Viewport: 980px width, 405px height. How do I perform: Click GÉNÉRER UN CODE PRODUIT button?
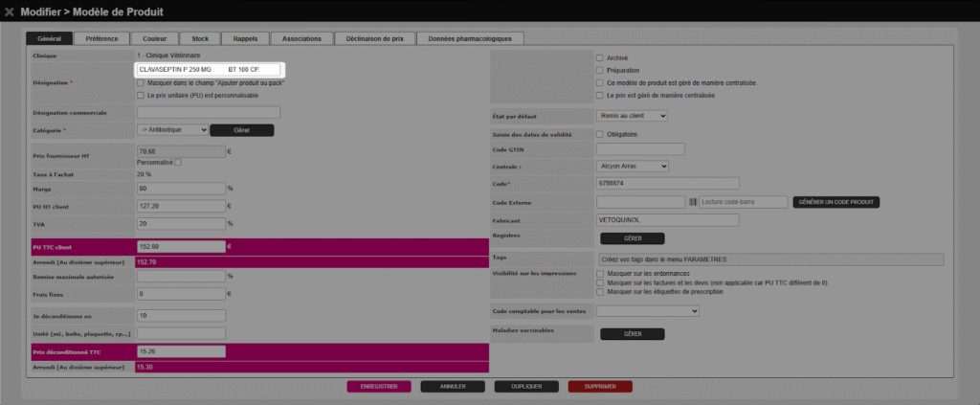(x=835, y=202)
